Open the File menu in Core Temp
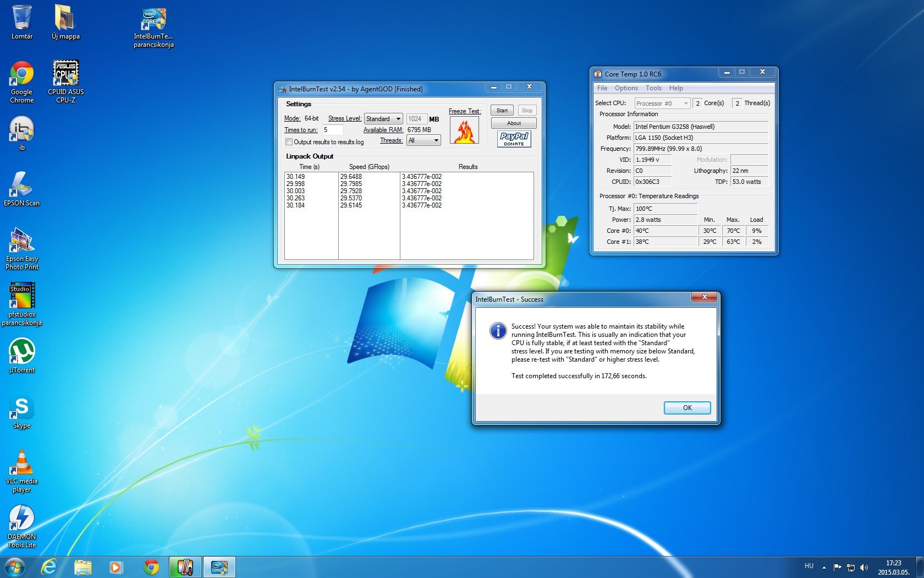Viewport: 924px width, 578px height. [x=602, y=88]
